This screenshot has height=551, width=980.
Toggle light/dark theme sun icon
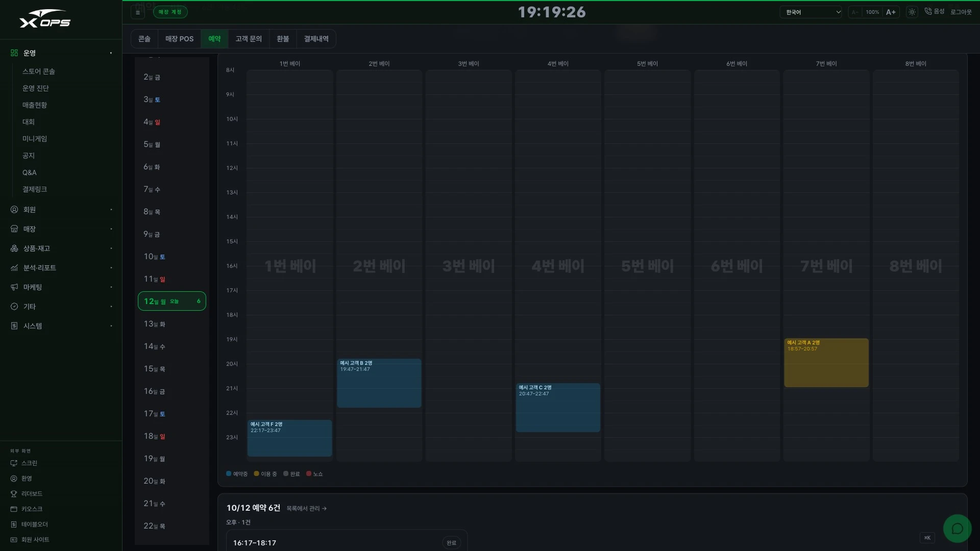(x=912, y=12)
